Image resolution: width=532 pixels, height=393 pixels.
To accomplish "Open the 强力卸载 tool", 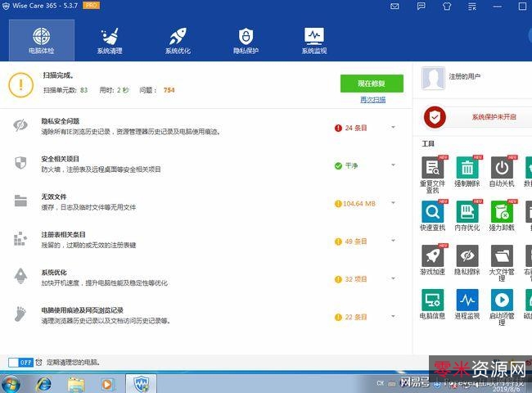I will point(502,215).
